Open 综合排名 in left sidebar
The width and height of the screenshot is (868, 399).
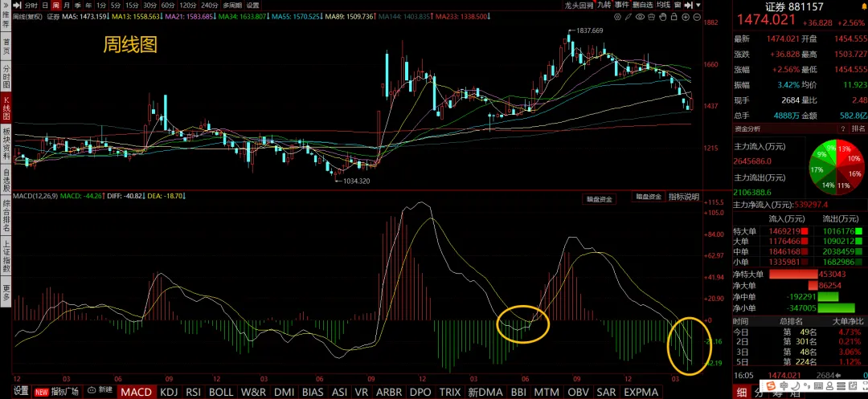coord(6,215)
